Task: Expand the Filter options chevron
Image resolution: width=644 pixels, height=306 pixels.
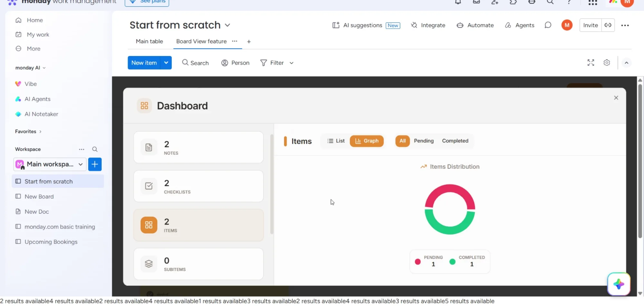Action: pyautogui.click(x=291, y=63)
